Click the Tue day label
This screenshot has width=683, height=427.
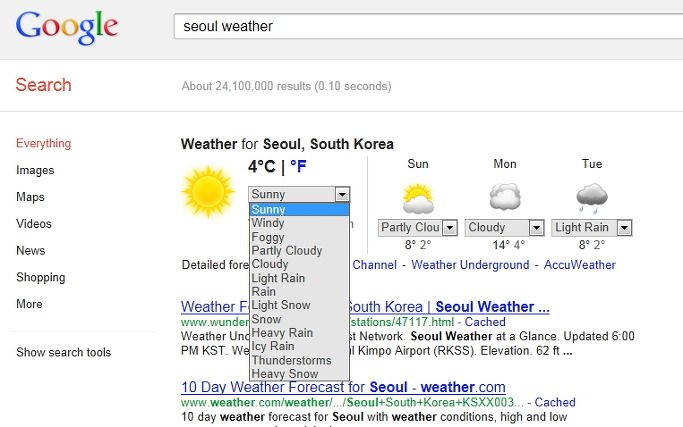(592, 164)
